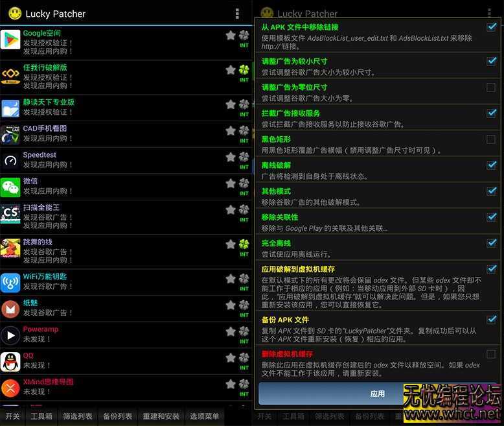Tap the Poweramp play icon

point(10,335)
